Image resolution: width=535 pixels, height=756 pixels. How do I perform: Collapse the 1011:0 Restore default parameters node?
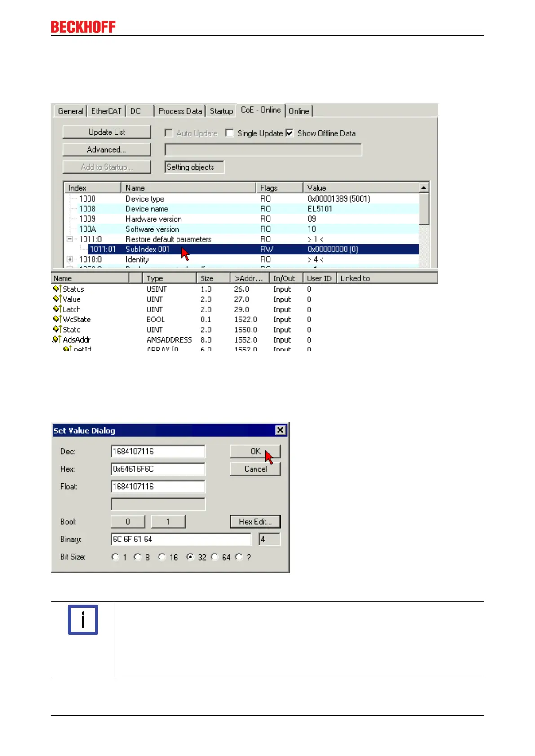[70, 239]
